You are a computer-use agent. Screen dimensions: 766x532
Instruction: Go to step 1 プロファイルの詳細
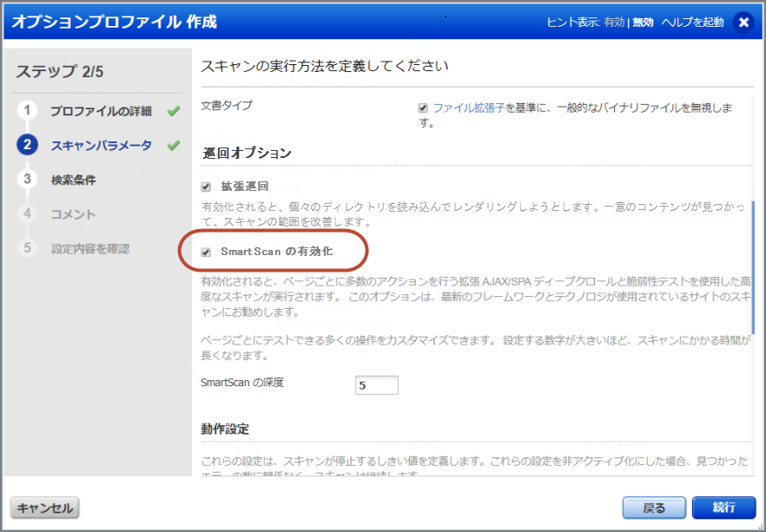[x=101, y=111]
